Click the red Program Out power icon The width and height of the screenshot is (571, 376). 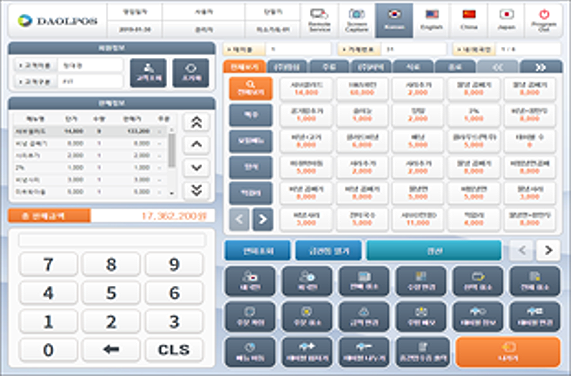tap(544, 14)
